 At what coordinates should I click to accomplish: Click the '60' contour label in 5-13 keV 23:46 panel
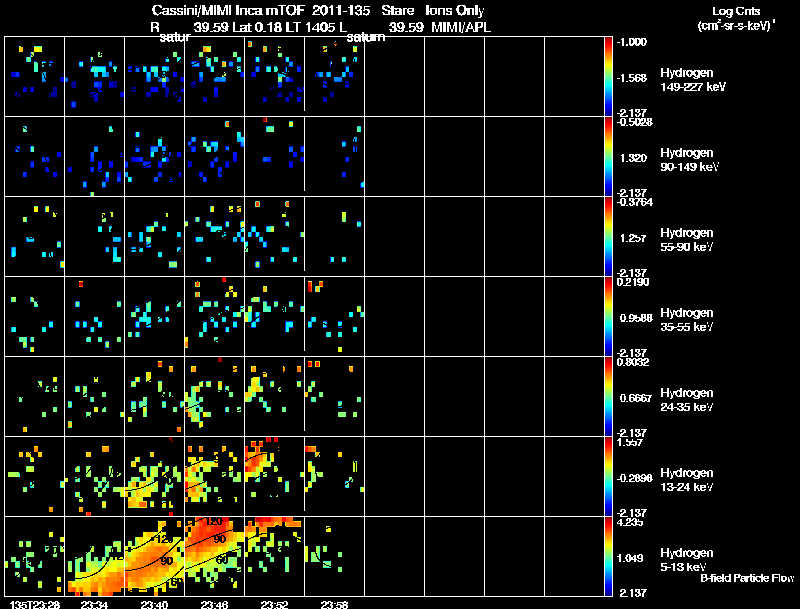tap(221, 560)
